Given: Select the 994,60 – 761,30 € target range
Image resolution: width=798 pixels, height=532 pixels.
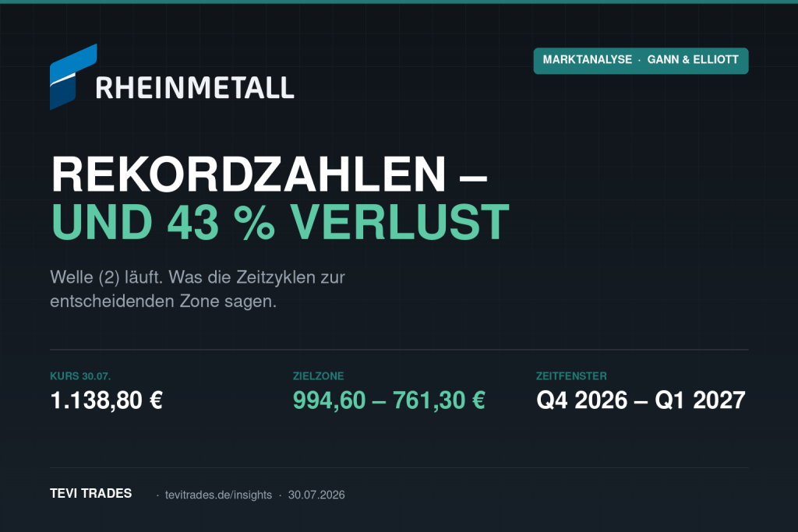Looking at the screenshot, I should tap(389, 400).
